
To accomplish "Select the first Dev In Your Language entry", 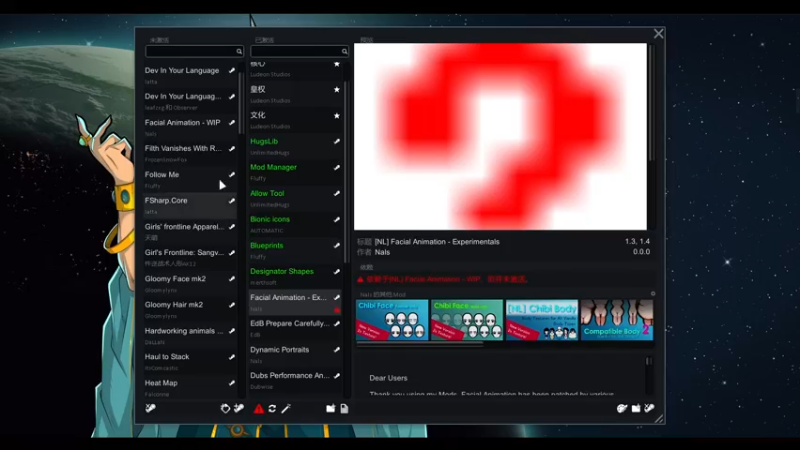I will [190, 75].
